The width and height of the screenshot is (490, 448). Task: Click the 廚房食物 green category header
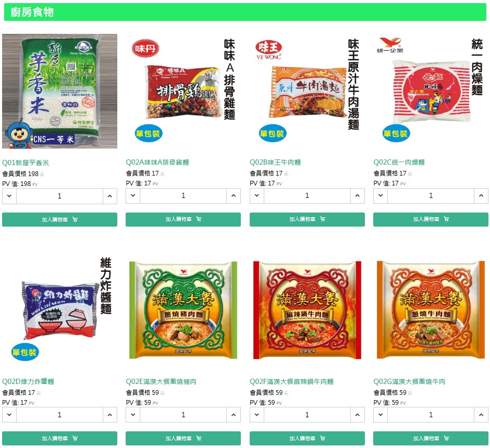pyautogui.click(x=245, y=12)
